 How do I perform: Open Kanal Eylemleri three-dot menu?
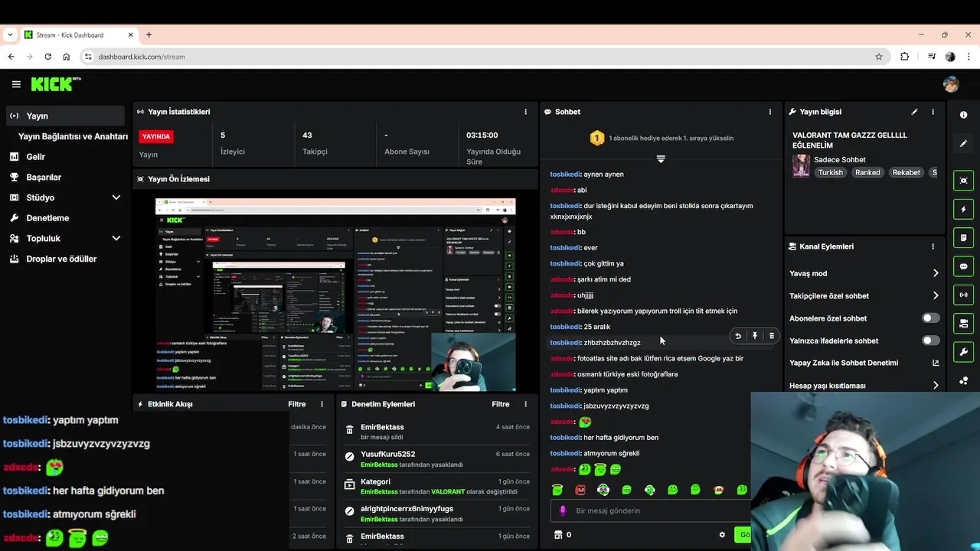point(933,246)
